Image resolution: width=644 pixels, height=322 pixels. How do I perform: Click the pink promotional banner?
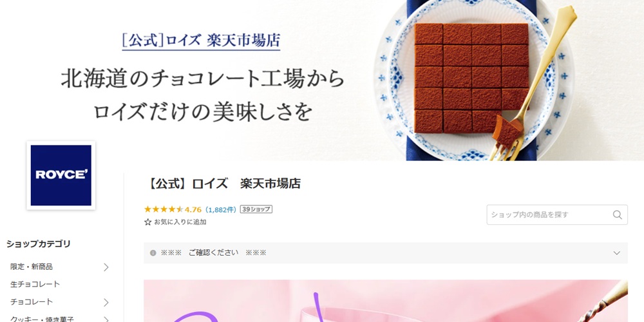(x=386, y=301)
